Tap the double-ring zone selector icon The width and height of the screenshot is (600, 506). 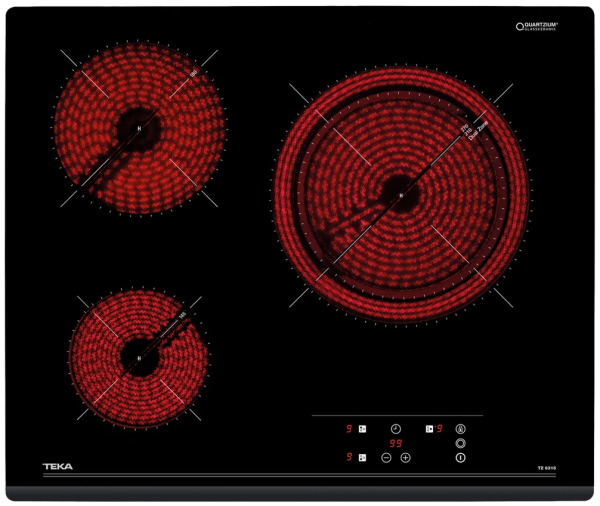click(461, 442)
